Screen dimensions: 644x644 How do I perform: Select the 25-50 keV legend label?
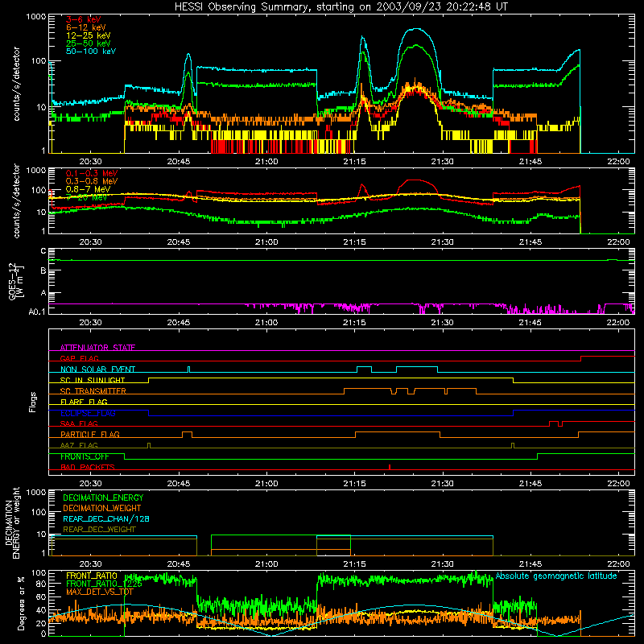(88, 43)
